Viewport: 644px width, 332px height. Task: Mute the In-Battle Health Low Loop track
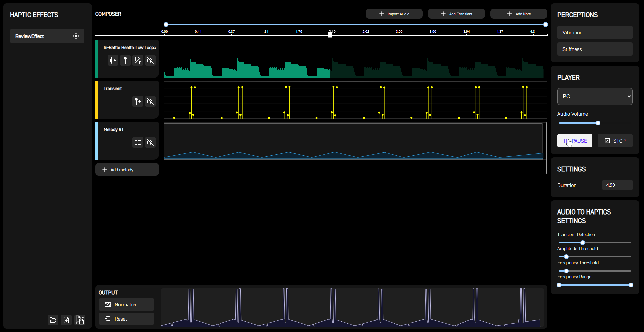click(150, 60)
